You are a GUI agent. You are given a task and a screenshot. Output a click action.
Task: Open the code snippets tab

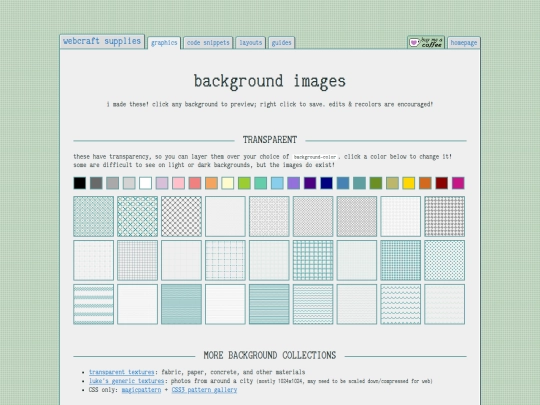[208, 43]
